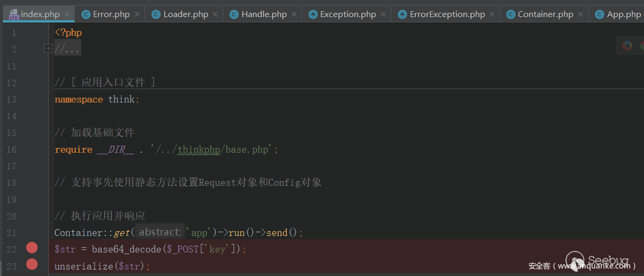Switch to the App.php tab

tap(623, 14)
